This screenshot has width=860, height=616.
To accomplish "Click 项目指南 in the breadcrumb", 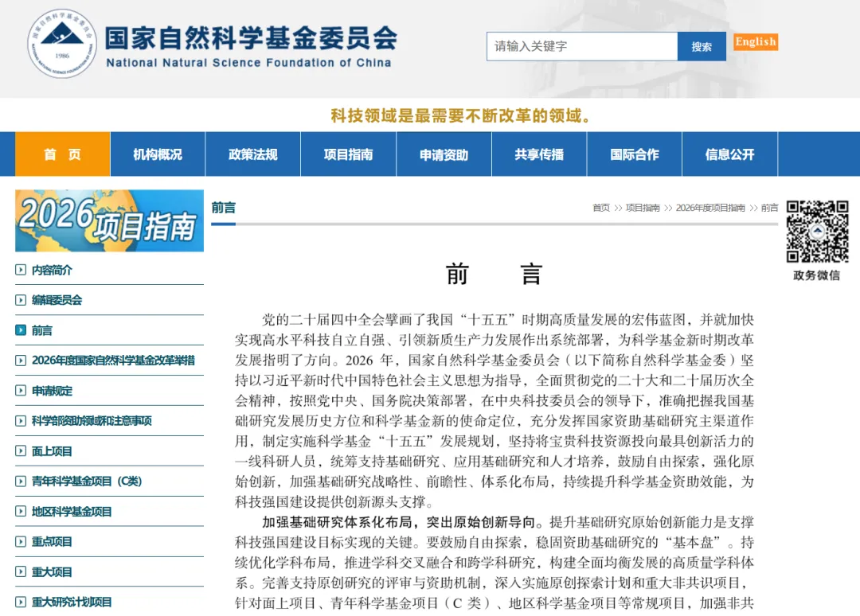I will [643, 208].
